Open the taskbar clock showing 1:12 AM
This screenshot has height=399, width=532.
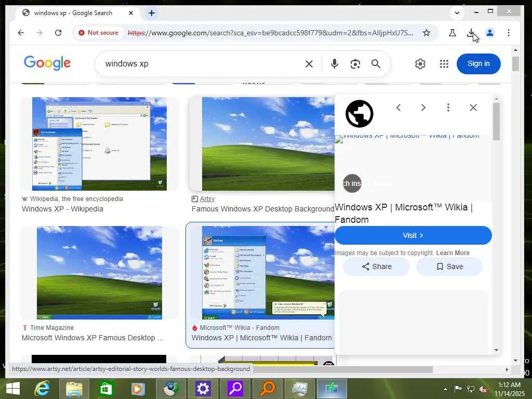tap(509, 389)
